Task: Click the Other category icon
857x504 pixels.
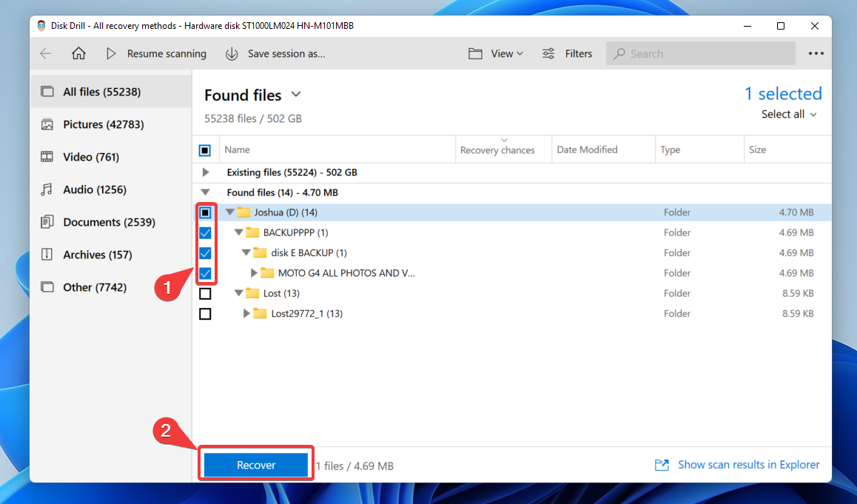Action: (47, 287)
